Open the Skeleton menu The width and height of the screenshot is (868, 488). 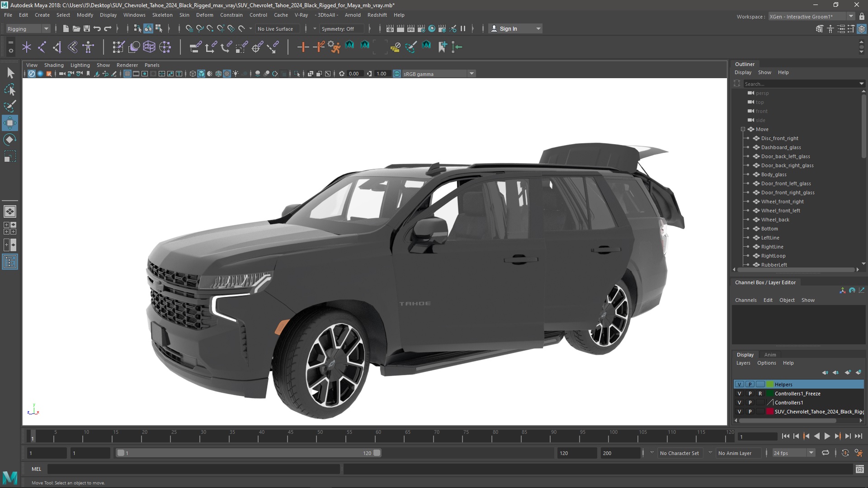coord(162,15)
